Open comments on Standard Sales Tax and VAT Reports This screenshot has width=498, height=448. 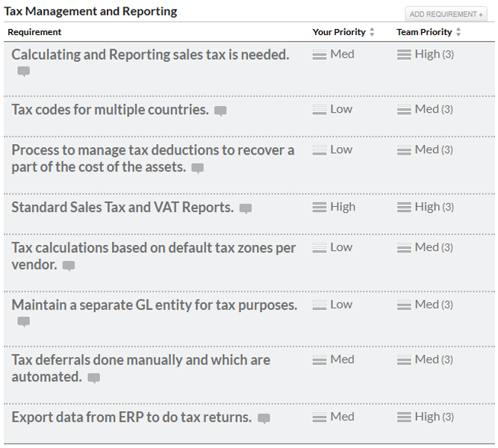(245, 209)
